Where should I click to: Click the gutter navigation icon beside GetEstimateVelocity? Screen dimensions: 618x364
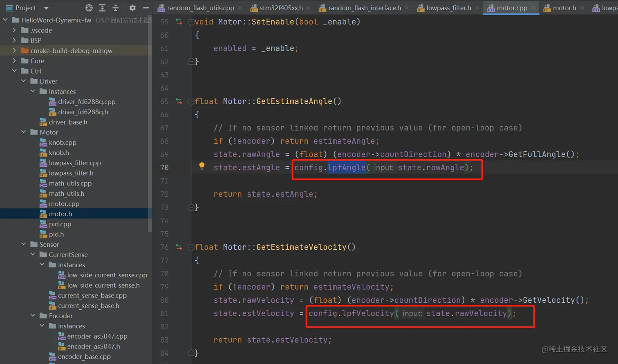(x=179, y=247)
